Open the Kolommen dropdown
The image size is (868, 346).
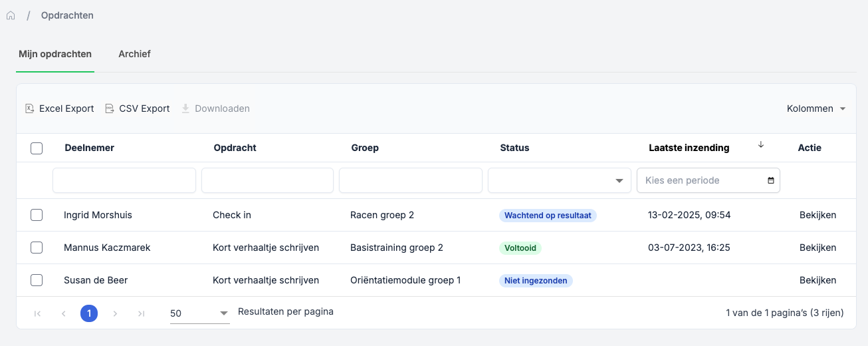point(815,108)
